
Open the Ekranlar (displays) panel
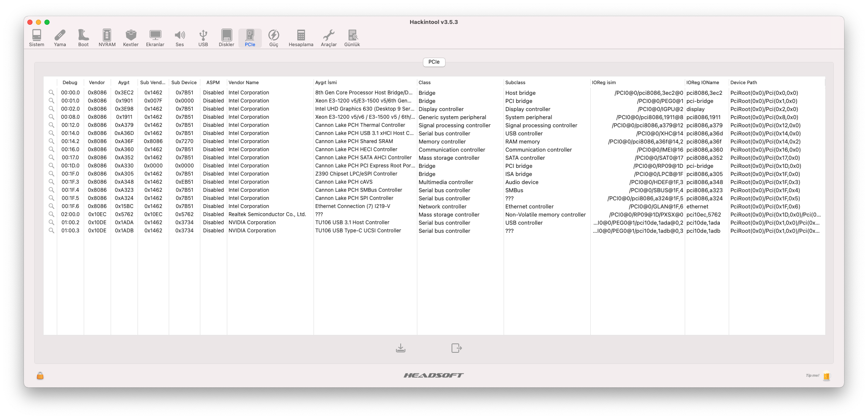coord(155,38)
